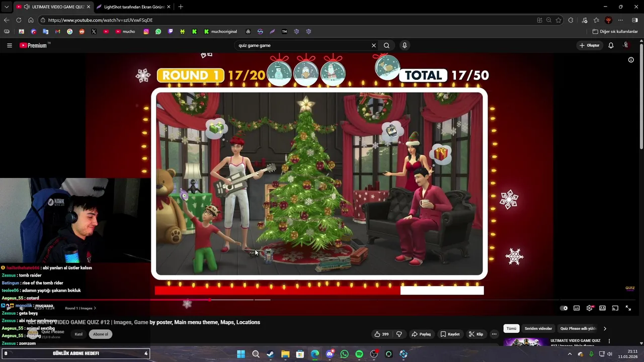Expand the 'Round 1 | Images' chapter chevron
644x362 pixels.
(95, 308)
